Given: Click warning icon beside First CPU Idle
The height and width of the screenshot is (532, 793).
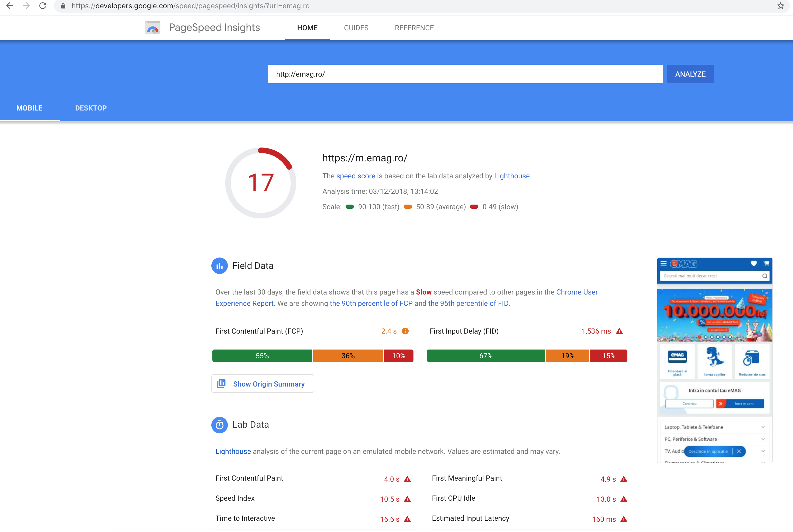Looking at the screenshot, I should tap(624, 499).
